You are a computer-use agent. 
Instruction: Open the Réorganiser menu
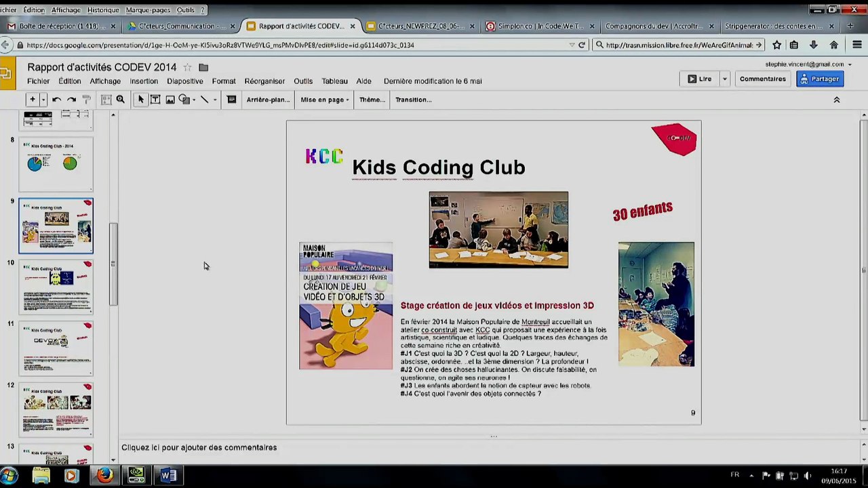(x=264, y=81)
